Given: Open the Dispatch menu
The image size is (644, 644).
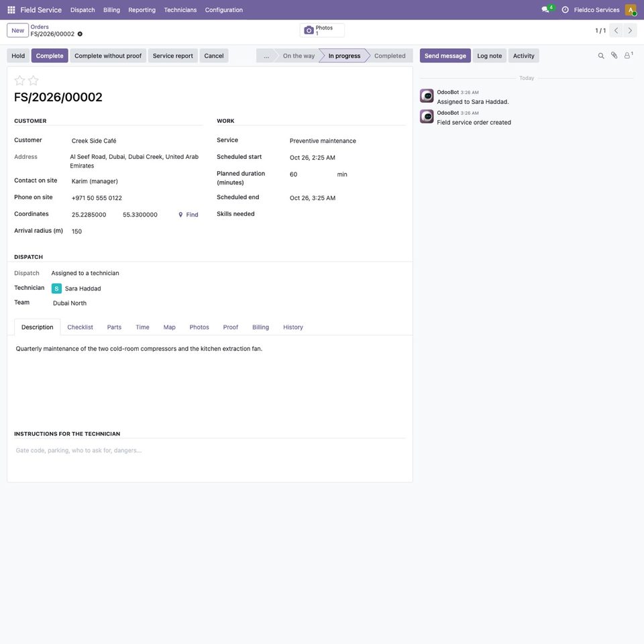Looking at the screenshot, I should (x=83, y=10).
